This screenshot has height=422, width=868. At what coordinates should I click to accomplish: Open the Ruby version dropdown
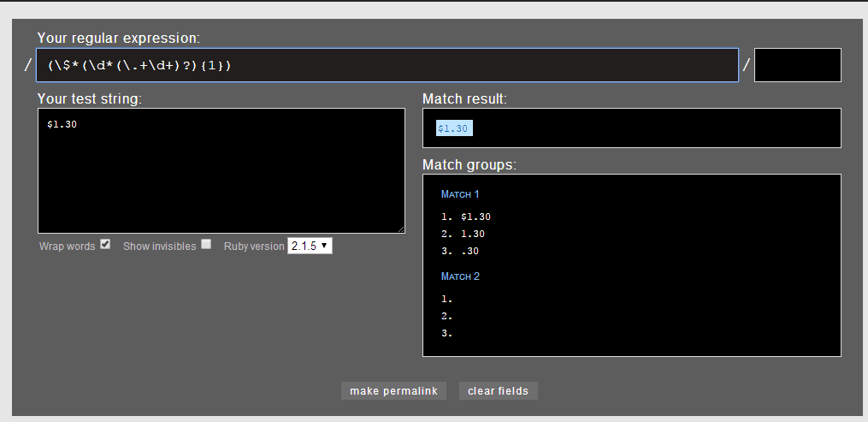(310, 246)
